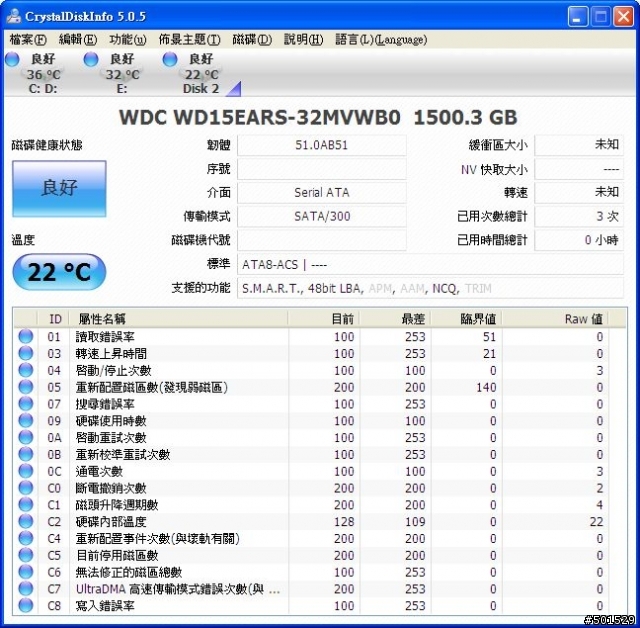
Task: Click the 最差 column header
Action: coord(395,319)
